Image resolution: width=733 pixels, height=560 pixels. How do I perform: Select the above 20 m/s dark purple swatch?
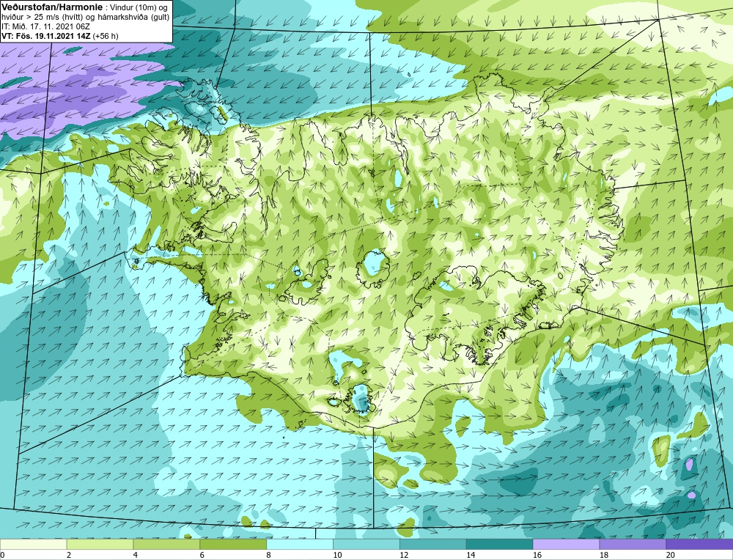click(699, 544)
